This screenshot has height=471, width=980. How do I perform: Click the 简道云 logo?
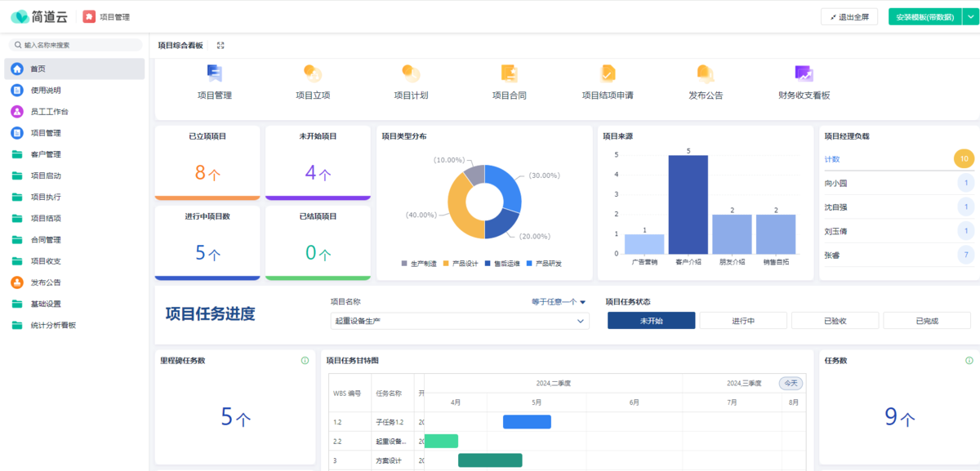point(39,16)
